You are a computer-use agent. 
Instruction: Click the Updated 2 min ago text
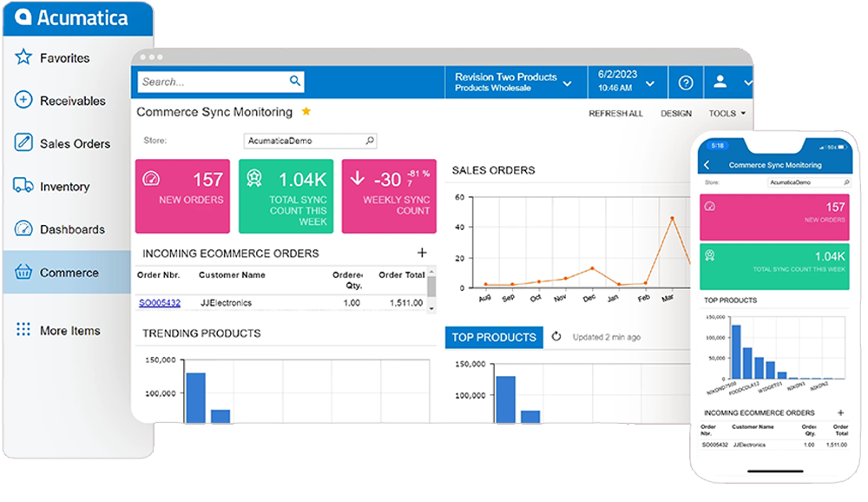tap(606, 337)
